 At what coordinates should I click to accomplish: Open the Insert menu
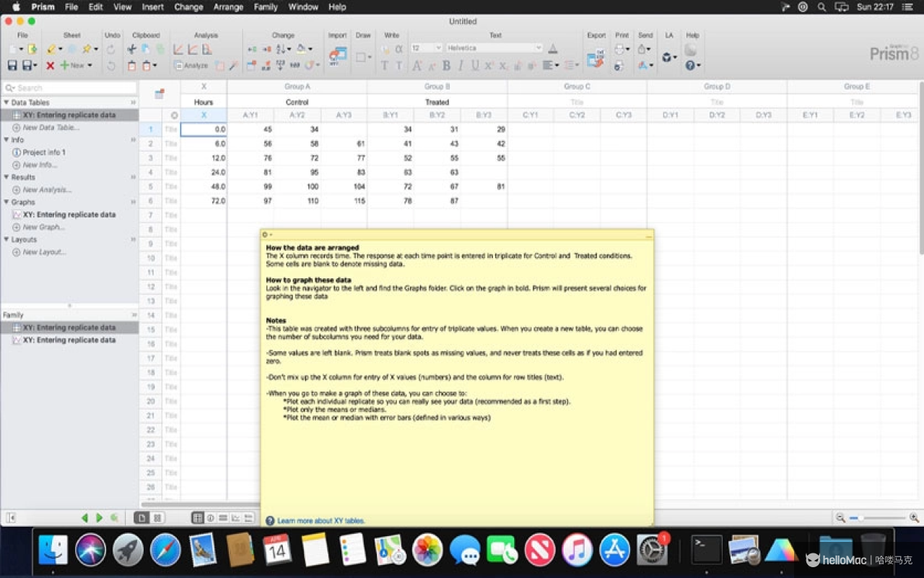click(152, 7)
